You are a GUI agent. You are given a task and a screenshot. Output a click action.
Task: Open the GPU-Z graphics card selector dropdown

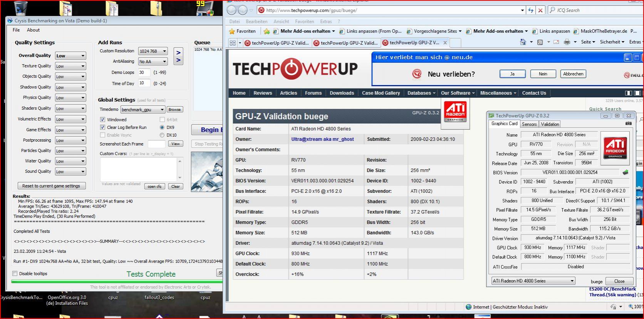533,281
